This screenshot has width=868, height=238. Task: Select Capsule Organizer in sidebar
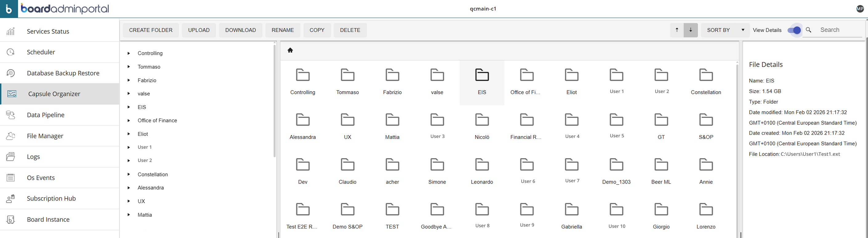coord(60,94)
